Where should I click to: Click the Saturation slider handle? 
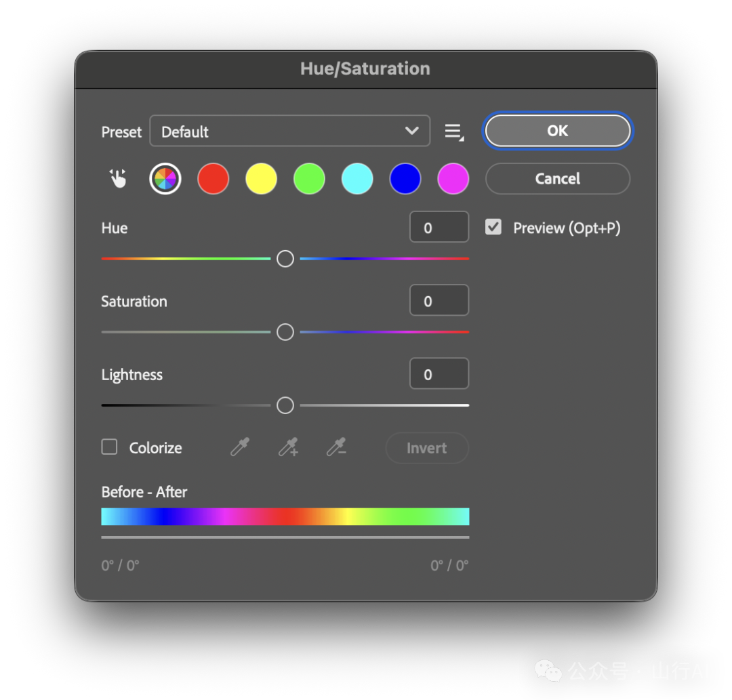coord(285,332)
